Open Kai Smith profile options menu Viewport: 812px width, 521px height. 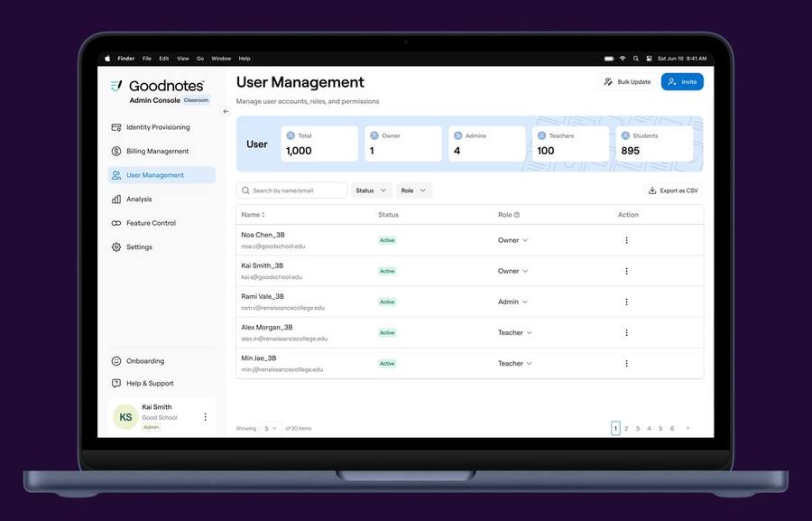(205, 417)
